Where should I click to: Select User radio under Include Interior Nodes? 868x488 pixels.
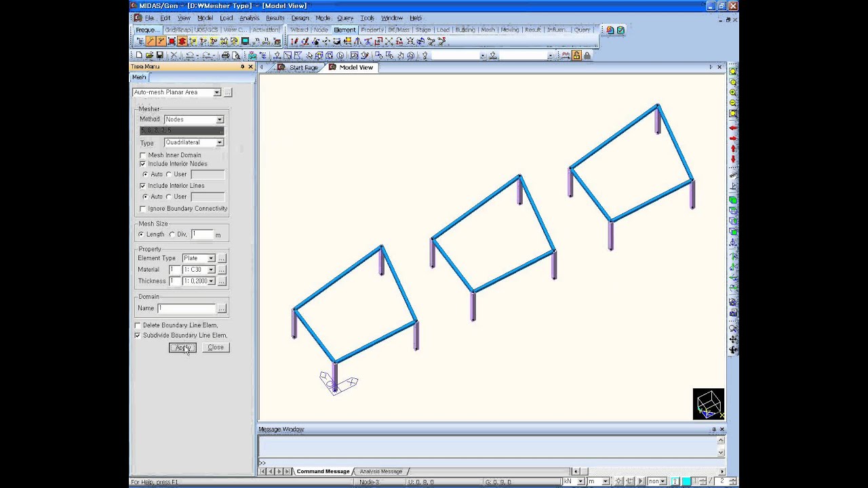click(x=169, y=175)
